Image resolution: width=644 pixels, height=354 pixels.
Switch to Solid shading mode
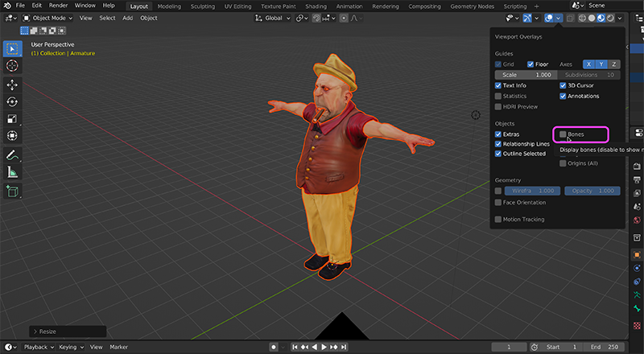click(592, 18)
